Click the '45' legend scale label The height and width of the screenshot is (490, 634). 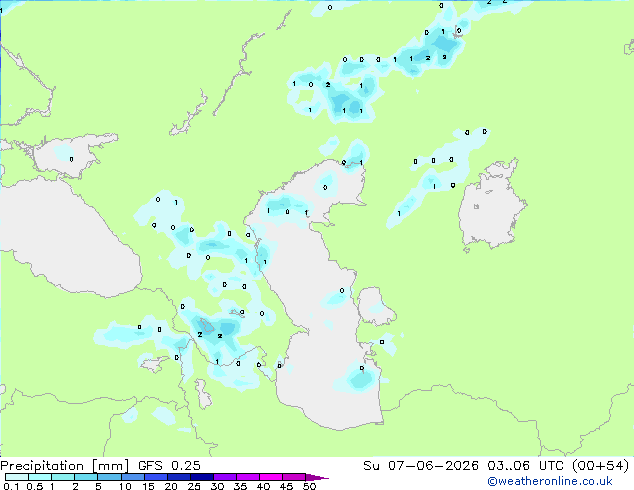(286, 486)
